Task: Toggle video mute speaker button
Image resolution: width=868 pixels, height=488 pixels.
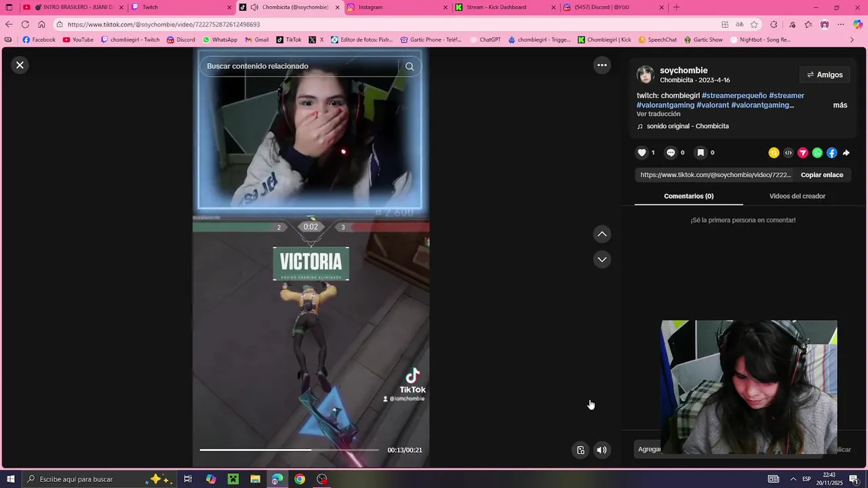Action: (x=601, y=450)
